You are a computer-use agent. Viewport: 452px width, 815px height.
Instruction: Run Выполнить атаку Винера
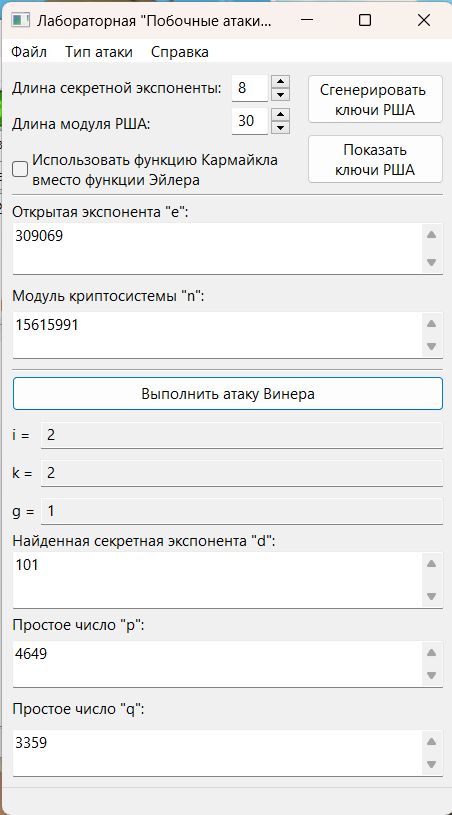pos(228,393)
